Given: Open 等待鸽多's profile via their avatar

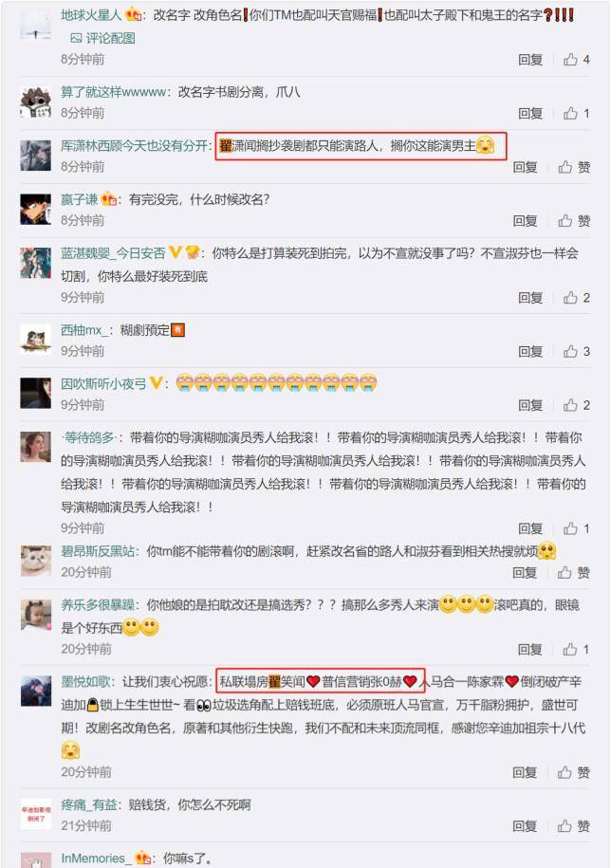Looking at the screenshot, I should coord(35,446).
